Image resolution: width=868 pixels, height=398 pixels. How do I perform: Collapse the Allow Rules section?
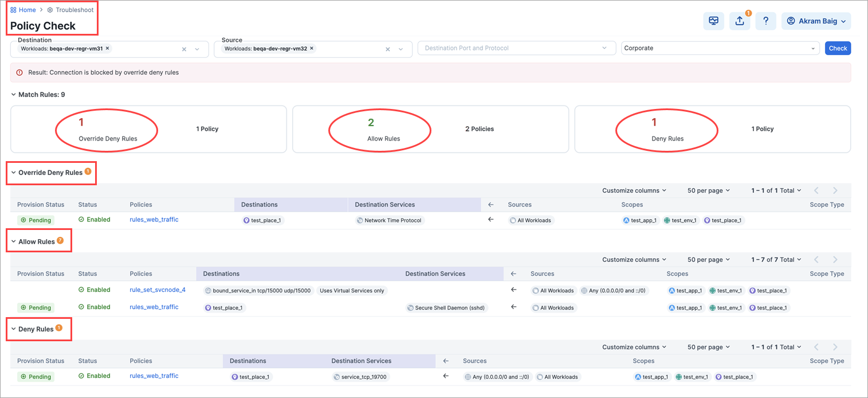pyautogui.click(x=14, y=242)
